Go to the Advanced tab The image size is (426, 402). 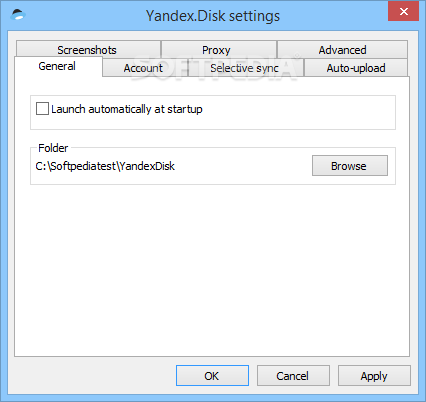[x=342, y=50]
